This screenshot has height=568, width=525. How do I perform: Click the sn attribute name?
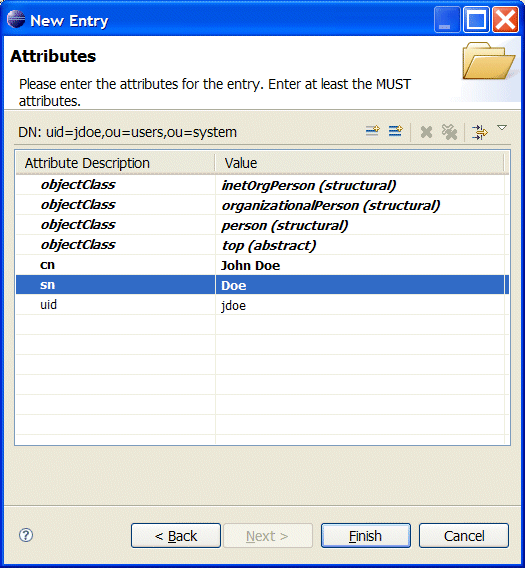47,285
